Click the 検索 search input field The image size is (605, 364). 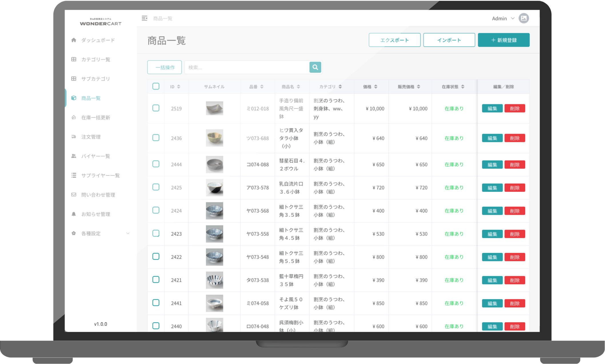pos(247,67)
